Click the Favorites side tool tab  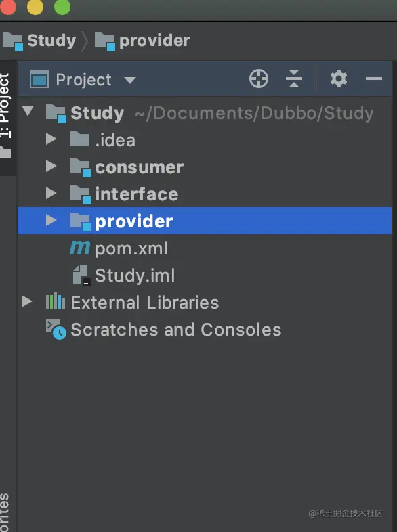[x=5, y=512]
